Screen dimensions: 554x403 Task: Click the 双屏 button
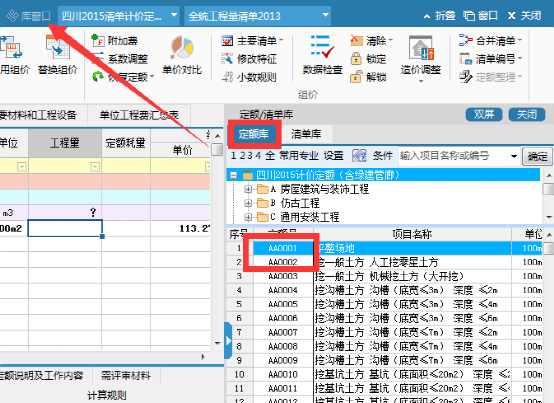[484, 114]
